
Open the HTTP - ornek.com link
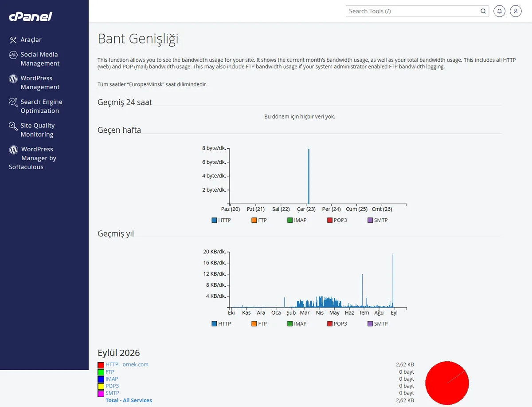coord(127,364)
